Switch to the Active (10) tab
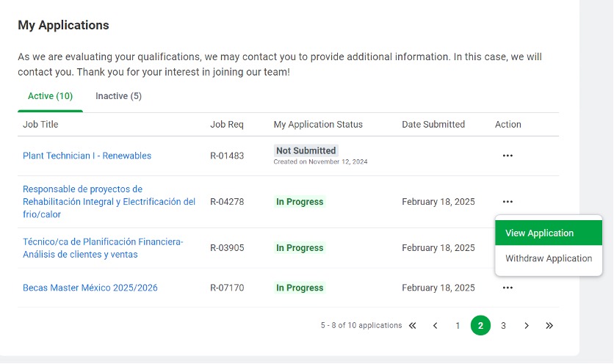 pos(50,96)
